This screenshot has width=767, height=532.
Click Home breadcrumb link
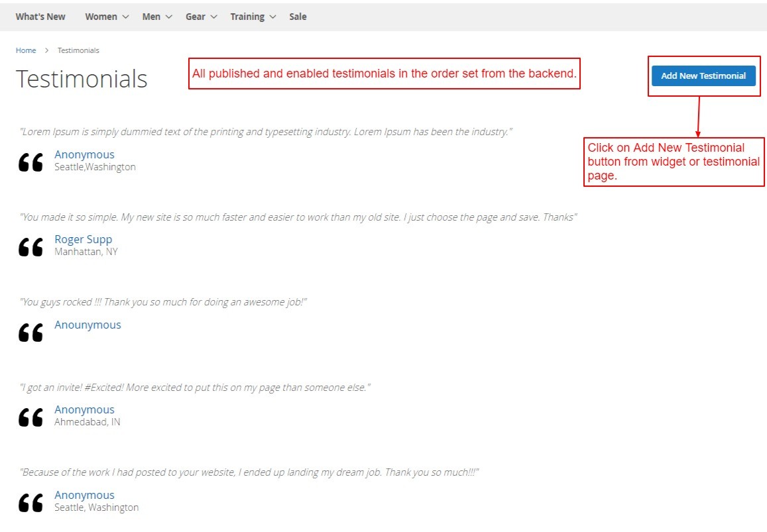pyautogui.click(x=26, y=50)
